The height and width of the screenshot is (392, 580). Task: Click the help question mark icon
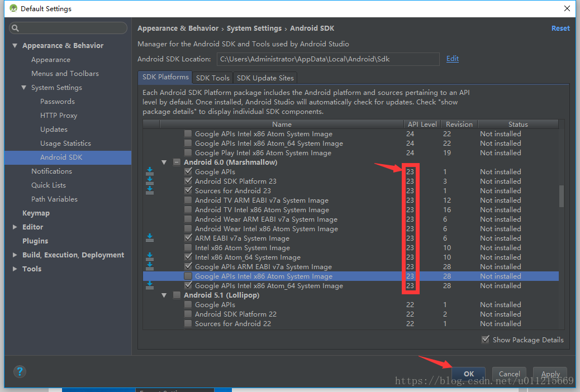[20, 371]
